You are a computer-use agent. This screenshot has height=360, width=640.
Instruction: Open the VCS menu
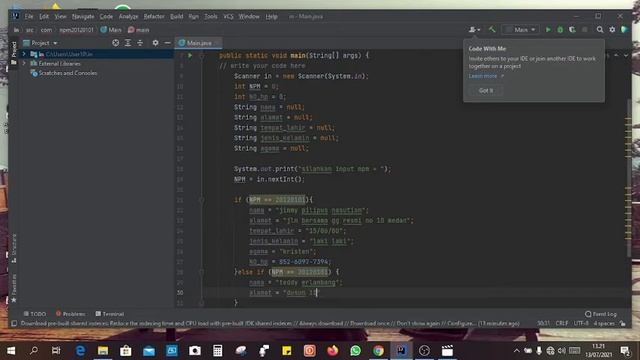[x=228, y=16]
